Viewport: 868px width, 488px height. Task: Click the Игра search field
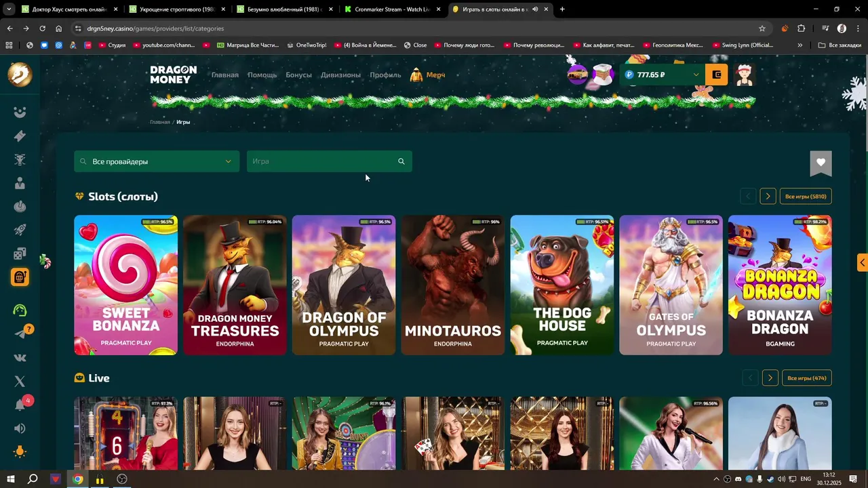(x=330, y=161)
